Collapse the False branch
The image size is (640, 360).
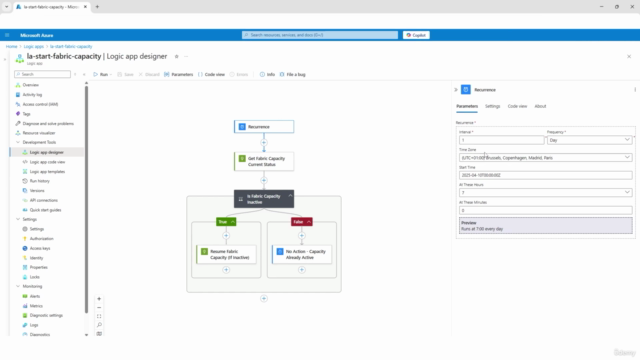(x=309, y=222)
